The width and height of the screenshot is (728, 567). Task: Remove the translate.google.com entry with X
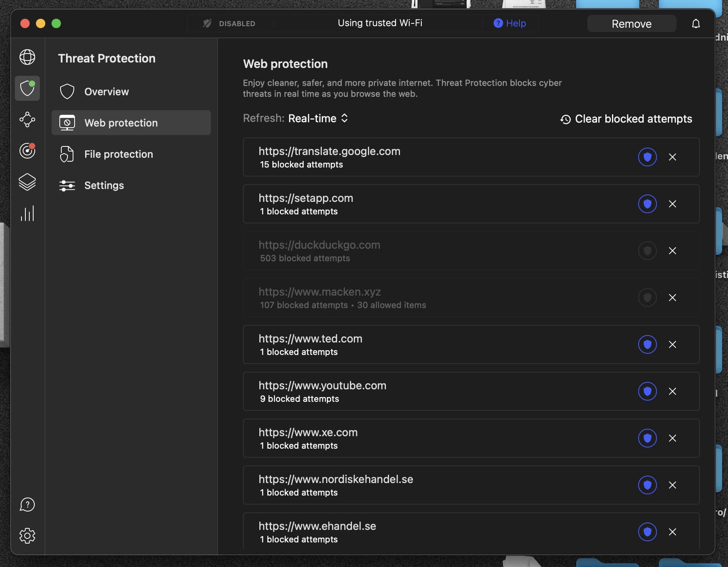coord(673,157)
